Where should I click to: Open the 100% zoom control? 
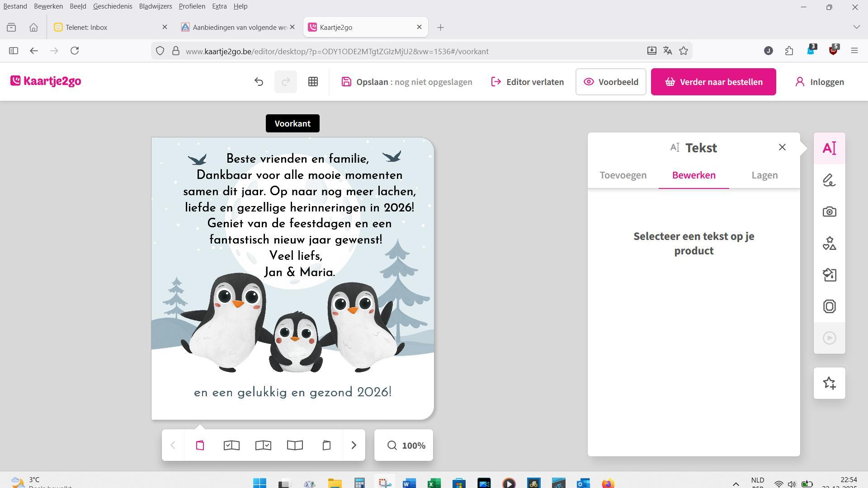[404, 446]
